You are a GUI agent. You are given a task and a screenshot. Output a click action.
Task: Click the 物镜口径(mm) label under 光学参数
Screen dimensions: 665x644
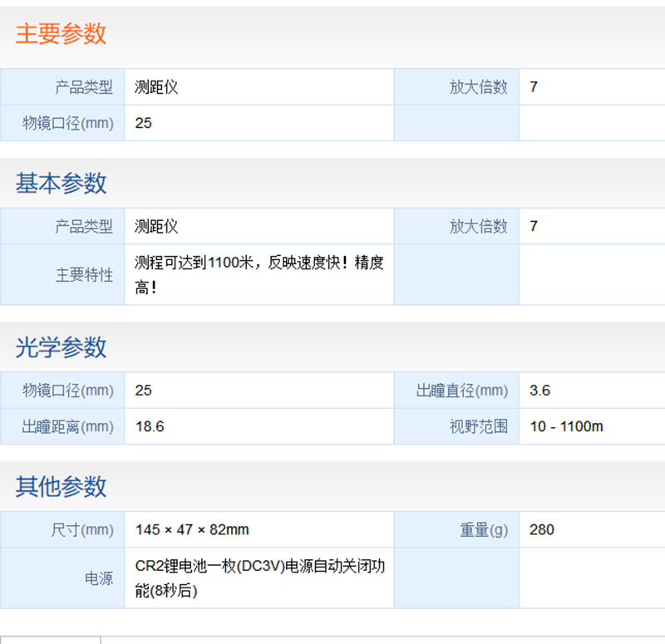[68, 391]
